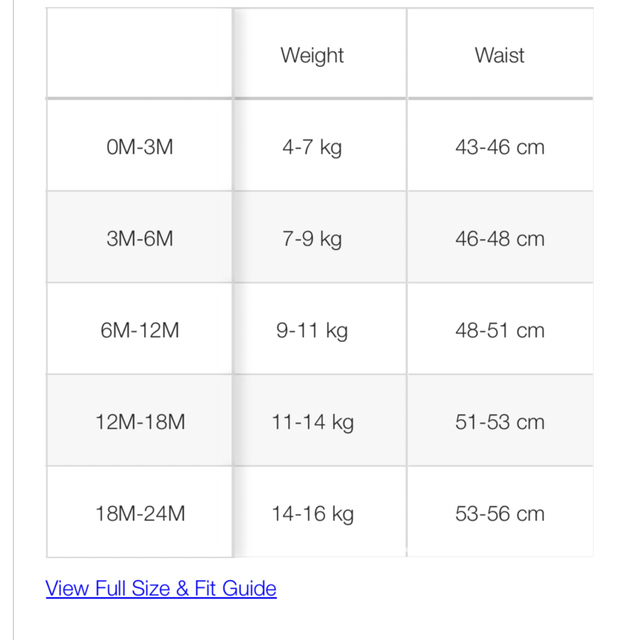Select the 46-48 cm waist cell

(x=500, y=237)
